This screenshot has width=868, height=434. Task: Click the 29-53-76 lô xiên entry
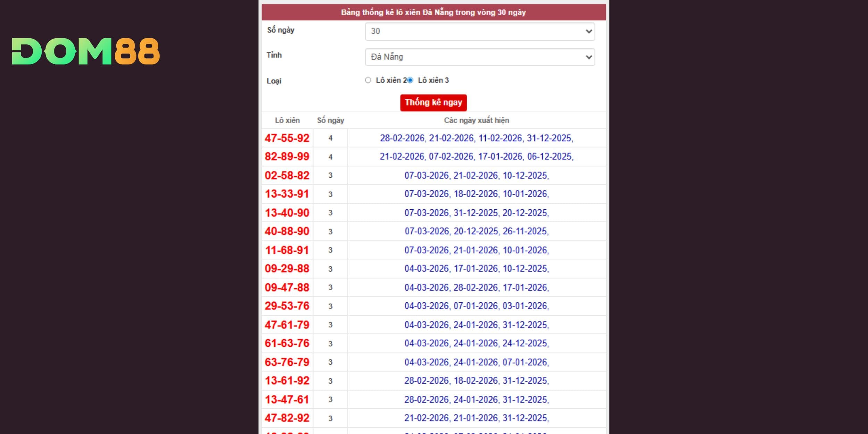(x=287, y=306)
